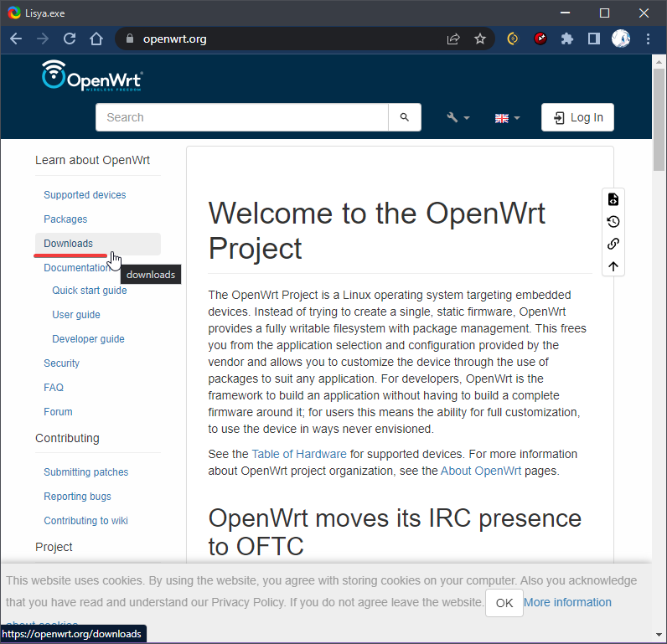Open Submitting patches link
667x644 pixels.
[x=86, y=471]
